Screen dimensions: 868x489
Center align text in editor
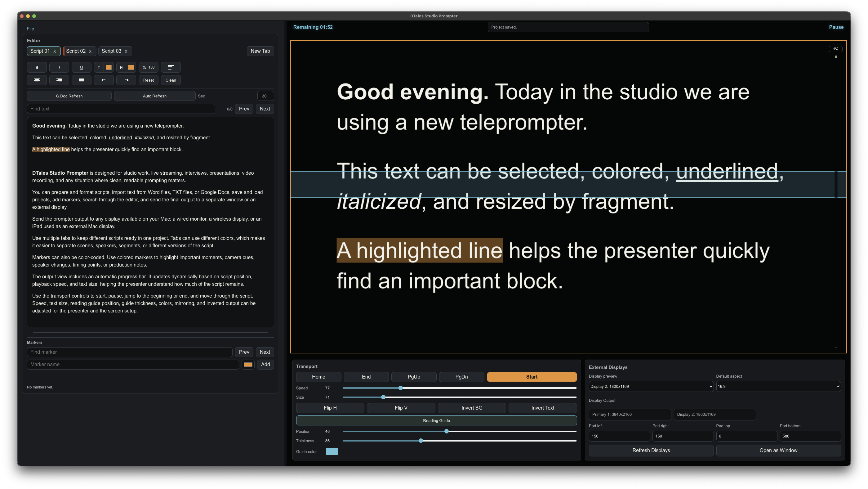tap(37, 80)
